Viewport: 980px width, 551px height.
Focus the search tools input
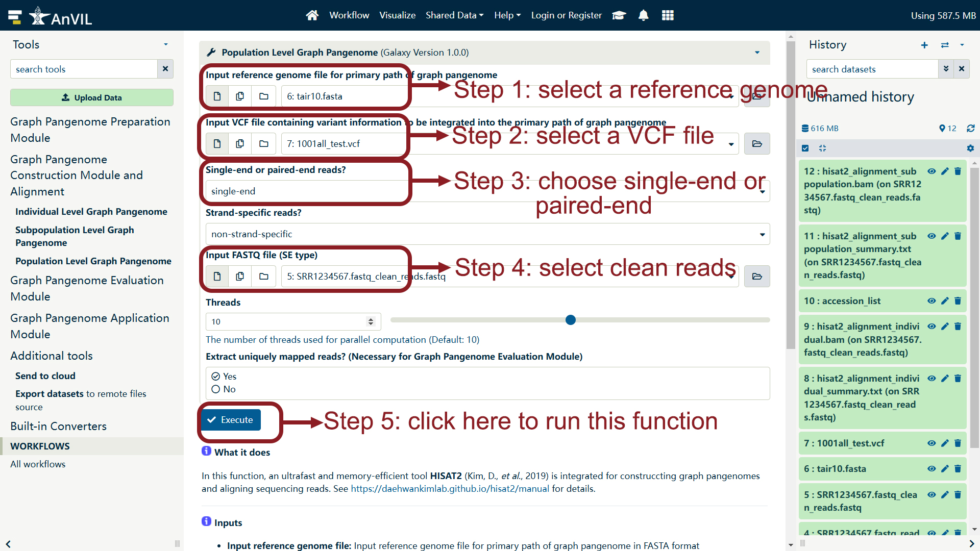click(x=84, y=69)
